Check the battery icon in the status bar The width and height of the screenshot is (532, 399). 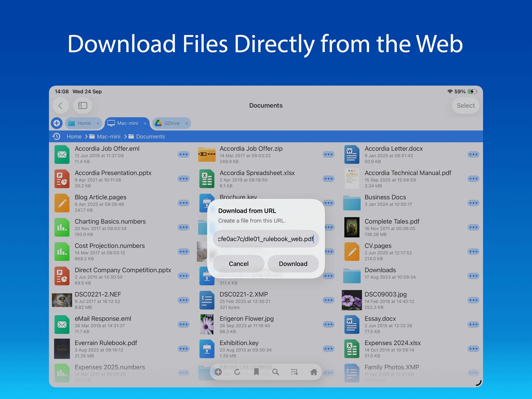tap(472, 92)
